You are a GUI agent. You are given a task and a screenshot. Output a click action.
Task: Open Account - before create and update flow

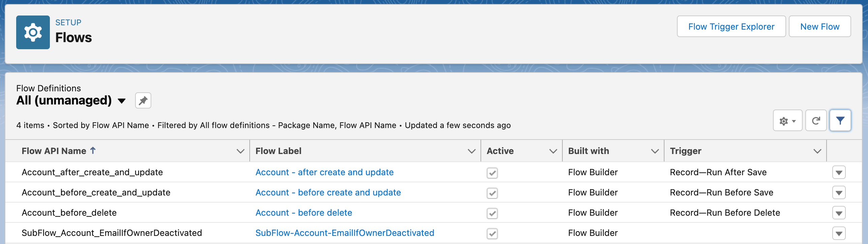coord(328,192)
